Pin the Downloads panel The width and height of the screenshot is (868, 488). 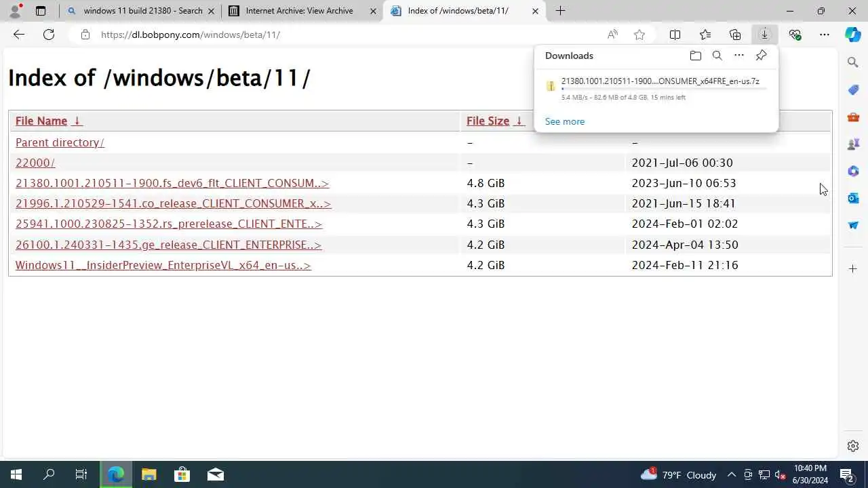point(761,56)
